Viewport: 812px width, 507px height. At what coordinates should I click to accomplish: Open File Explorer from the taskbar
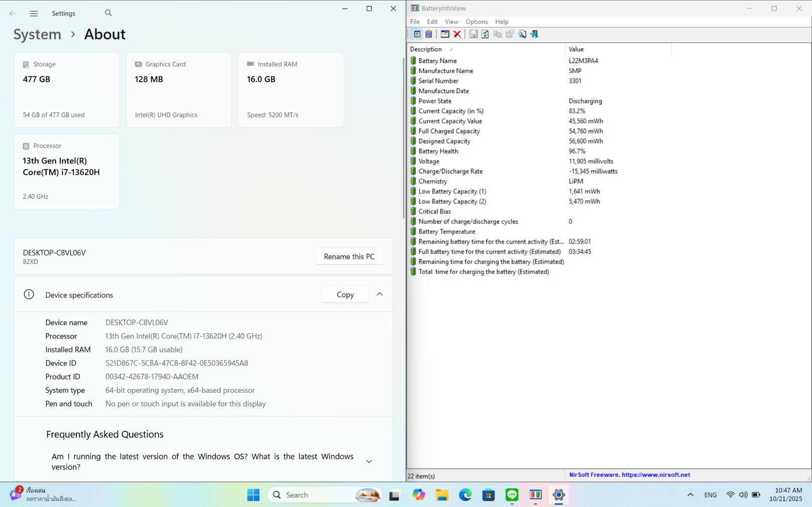442,495
